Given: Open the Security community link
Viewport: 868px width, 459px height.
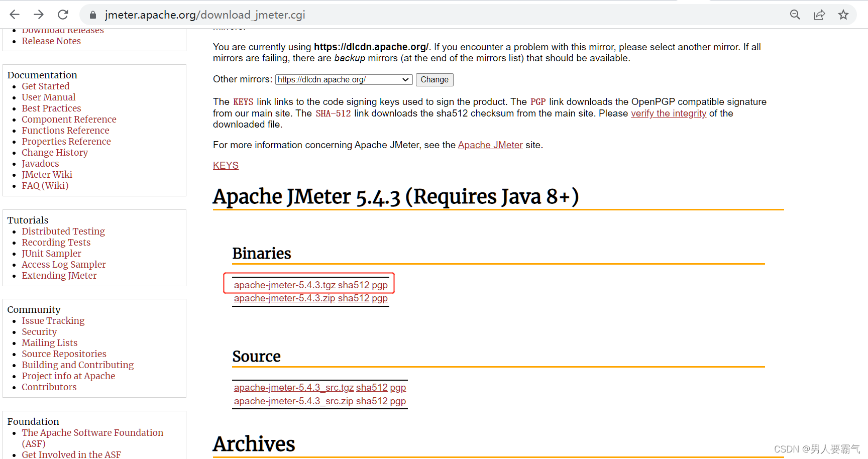Looking at the screenshot, I should [39, 332].
